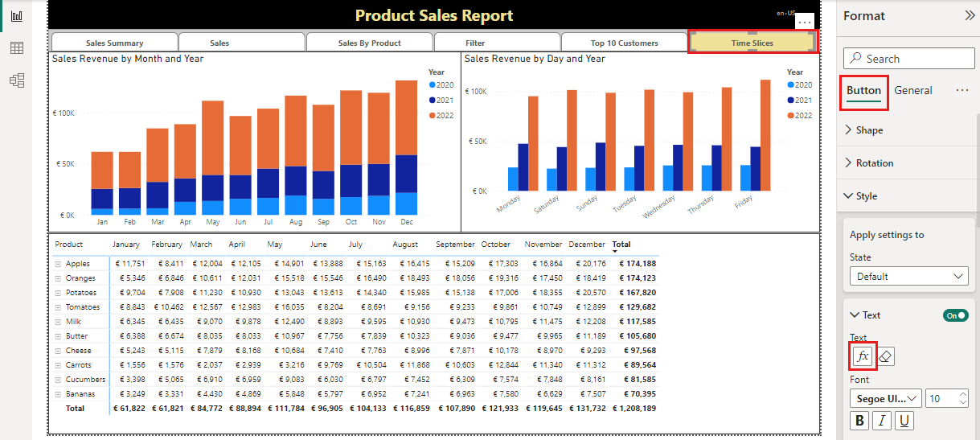The width and height of the screenshot is (980, 440).
Task: Apply italic to button text
Action: 883,420
